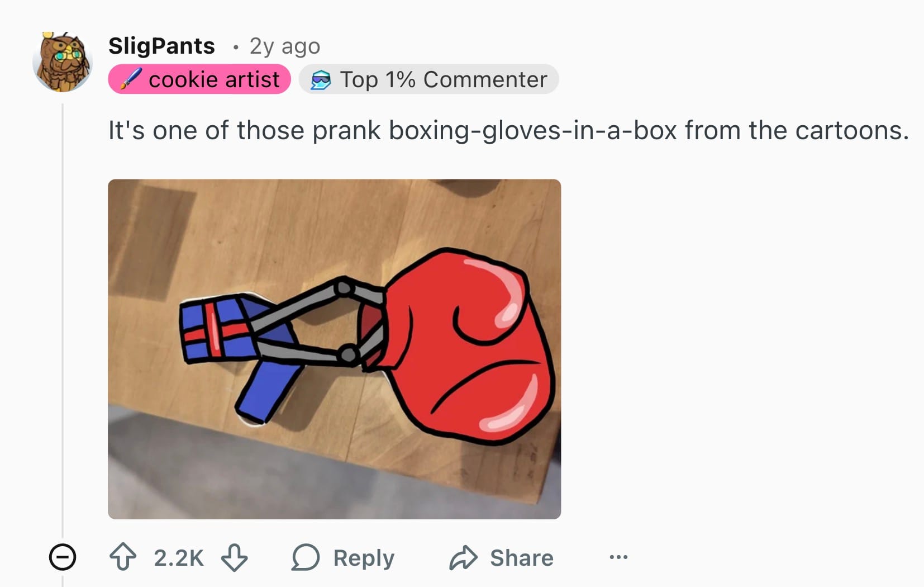The height and width of the screenshot is (587, 924).
Task: Open the three-dot more options menu
Action: [618, 557]
